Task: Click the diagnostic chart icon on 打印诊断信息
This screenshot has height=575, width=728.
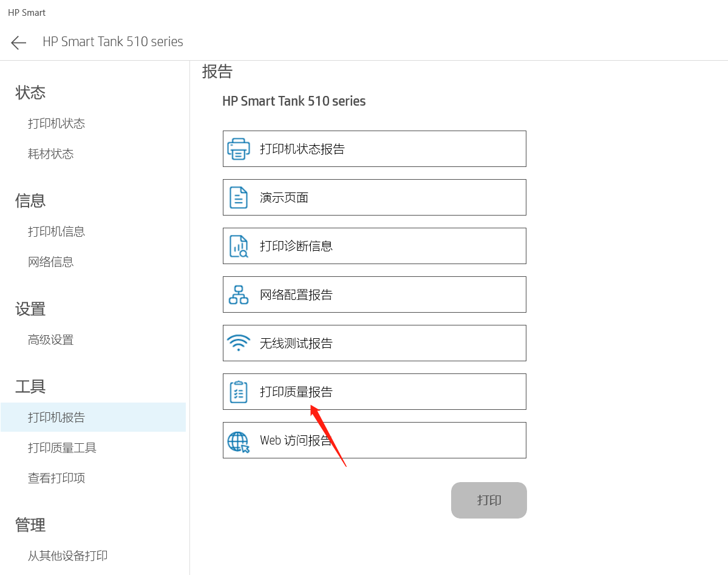Action: pyautogui.click(x=239, y=245)
